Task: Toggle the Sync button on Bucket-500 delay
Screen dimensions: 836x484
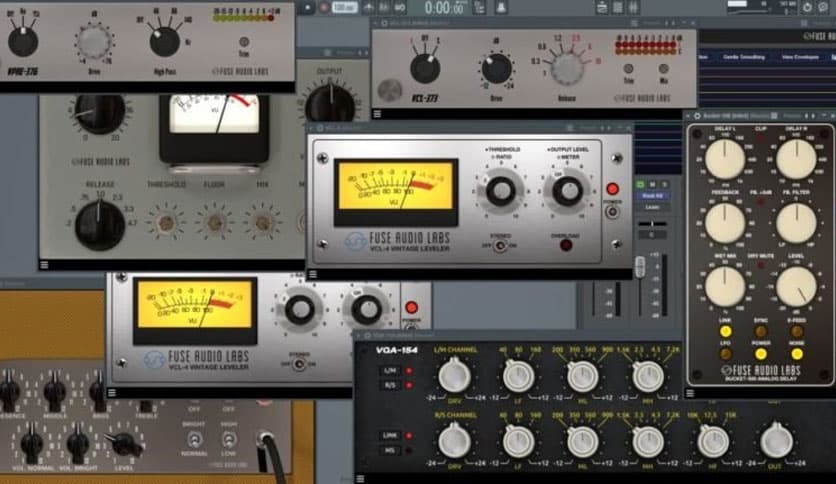Action: [x=761, y=332]
